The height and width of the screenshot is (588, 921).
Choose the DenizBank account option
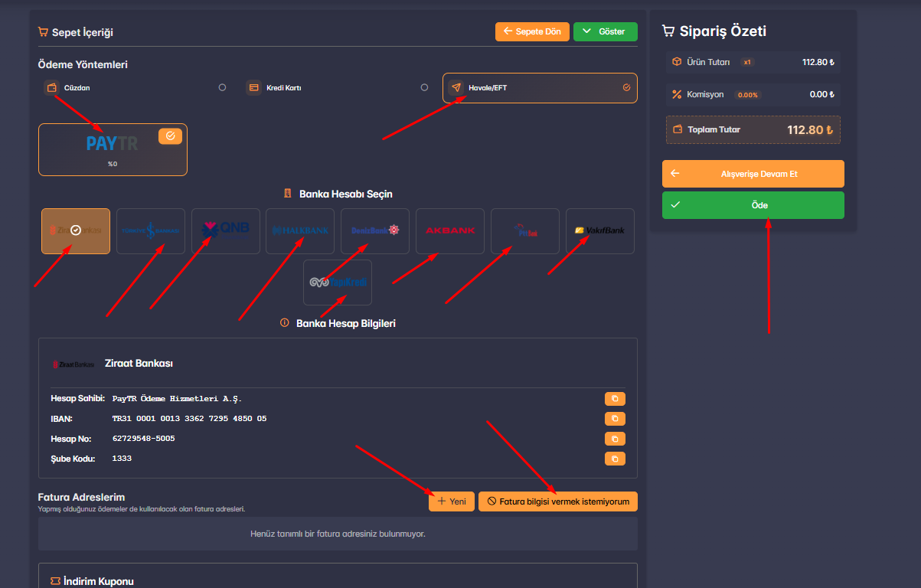pos(375,230)
